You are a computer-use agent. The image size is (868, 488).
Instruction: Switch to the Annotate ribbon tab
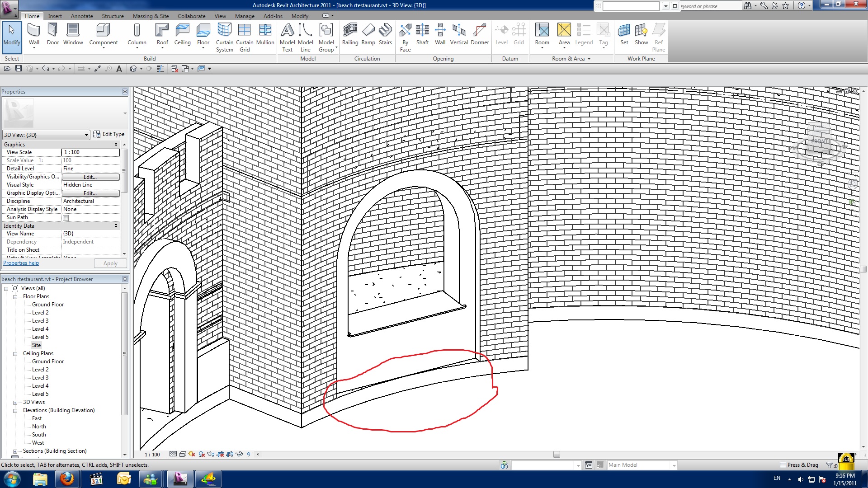[x=82, y=16]
